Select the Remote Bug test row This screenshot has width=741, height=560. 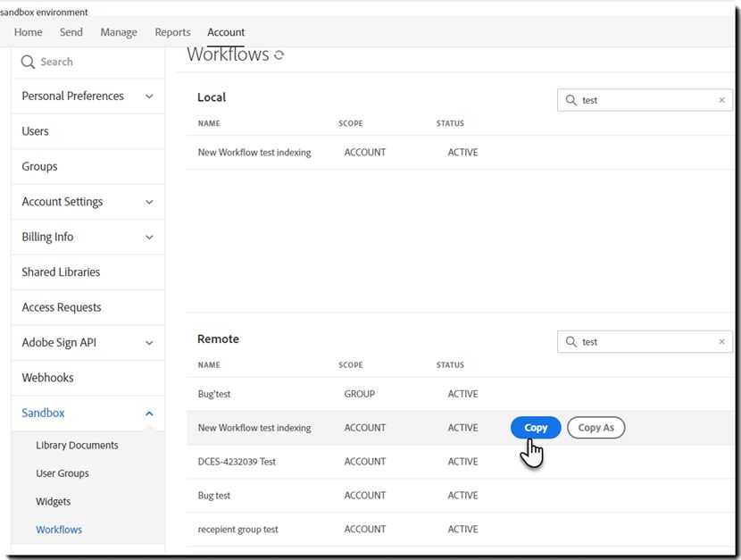coord(461,496)
